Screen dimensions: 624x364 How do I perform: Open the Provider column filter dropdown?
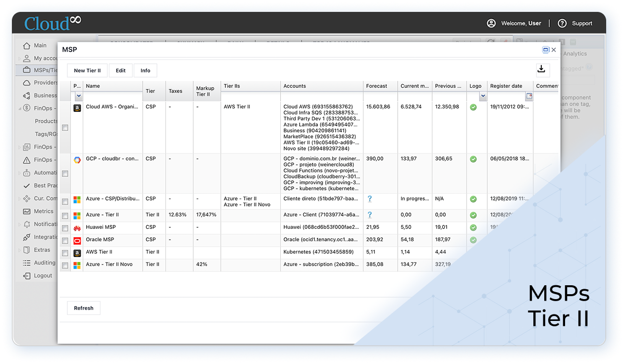point(79,96)
